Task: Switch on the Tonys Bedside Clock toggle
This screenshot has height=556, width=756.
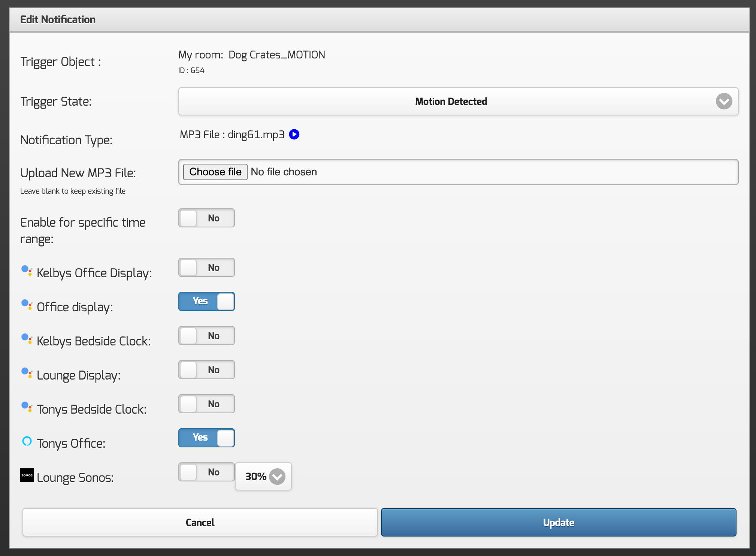Action: tap(206, 404)
